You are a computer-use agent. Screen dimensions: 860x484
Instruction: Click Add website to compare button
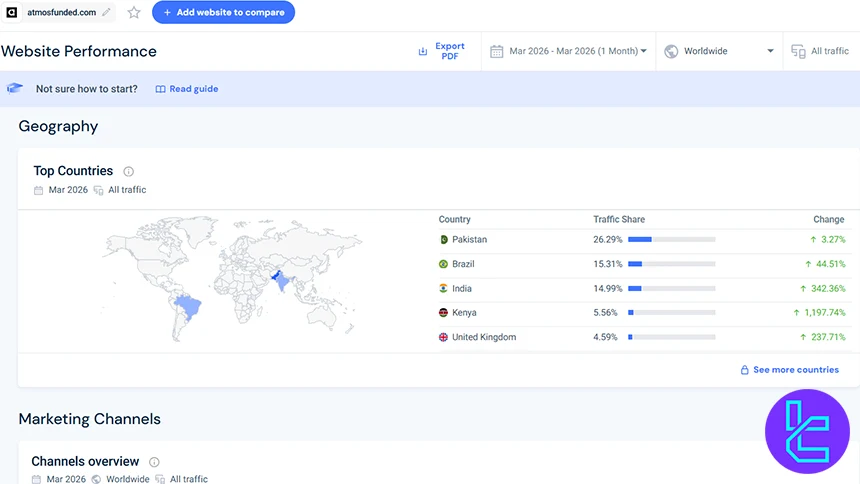[223, 13]
